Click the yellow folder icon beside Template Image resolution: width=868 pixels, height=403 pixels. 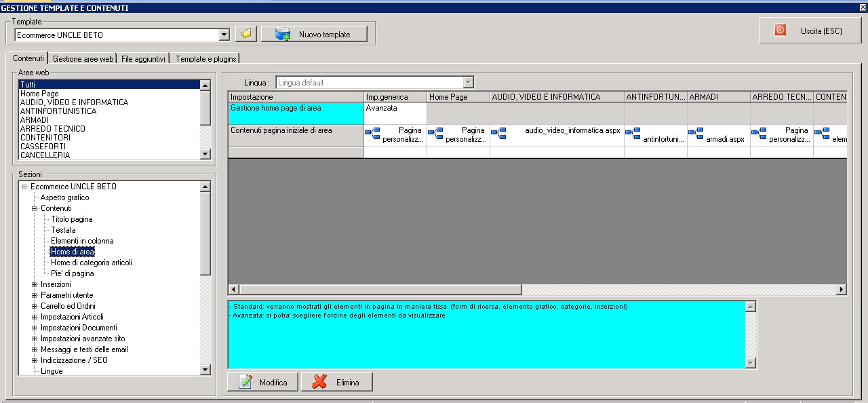click(x=245, y=34)
